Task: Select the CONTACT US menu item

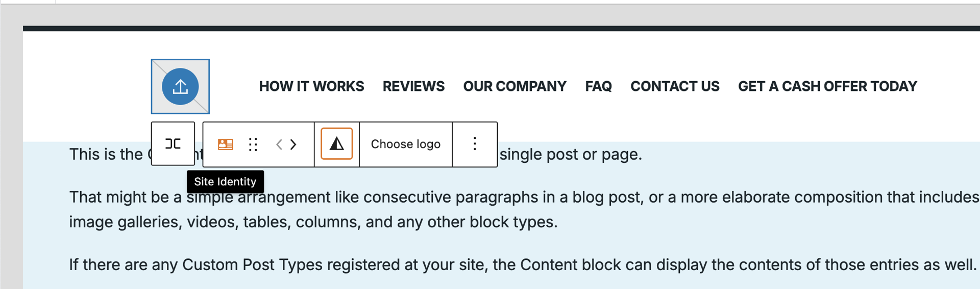Action: (675, 86)
